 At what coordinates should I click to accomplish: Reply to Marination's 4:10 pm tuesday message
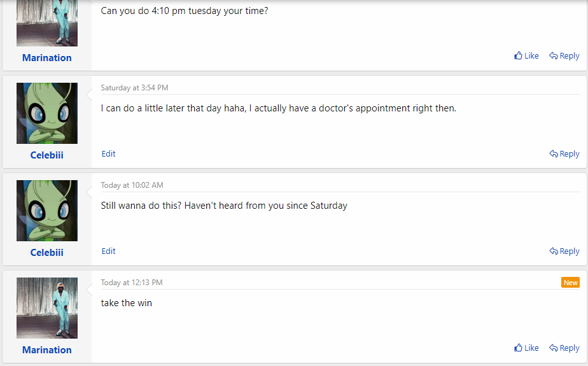pyautogui.click(x=564, y=56)
